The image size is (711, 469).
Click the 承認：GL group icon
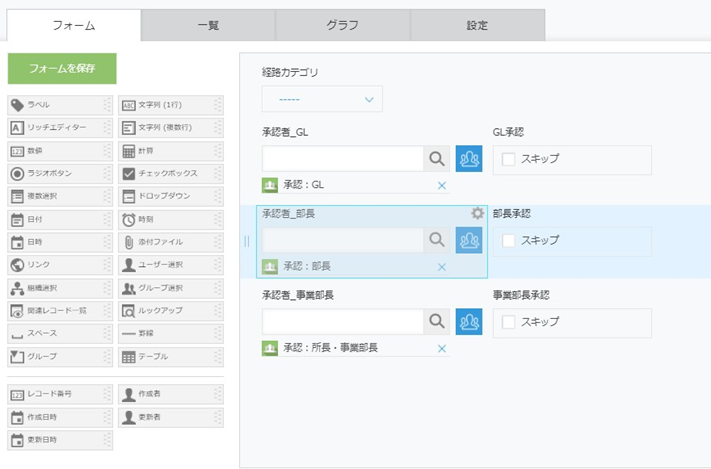(x=270, y=185)
